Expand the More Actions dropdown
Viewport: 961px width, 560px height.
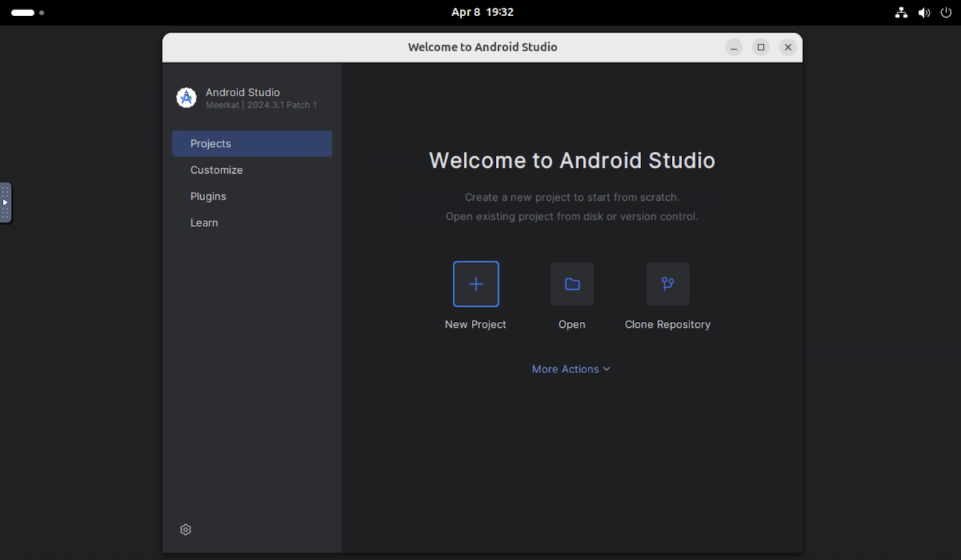pyautogui.click(x=570, y=369)
